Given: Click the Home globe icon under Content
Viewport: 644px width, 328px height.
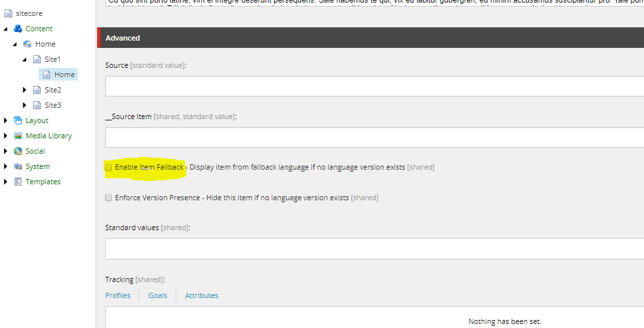Looking at the screenshot, I should pyautogui.click(x=27, y=44).
